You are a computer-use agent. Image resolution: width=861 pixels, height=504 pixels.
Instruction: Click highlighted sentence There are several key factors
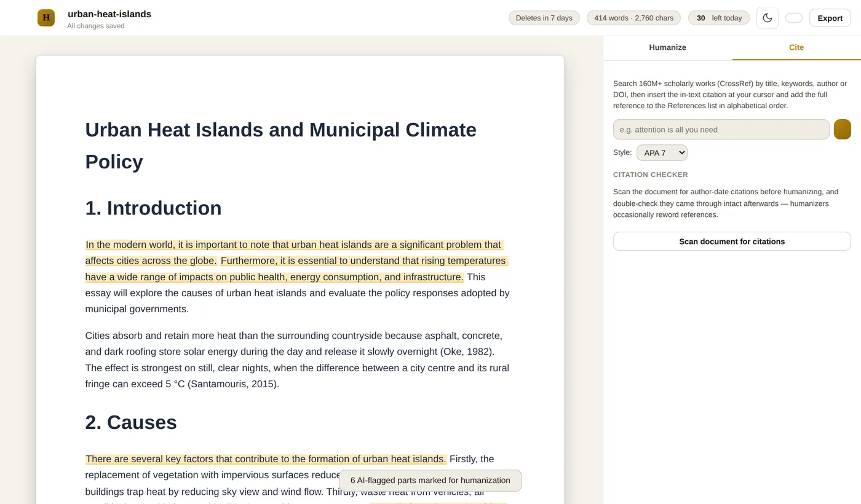pos(266,459)
